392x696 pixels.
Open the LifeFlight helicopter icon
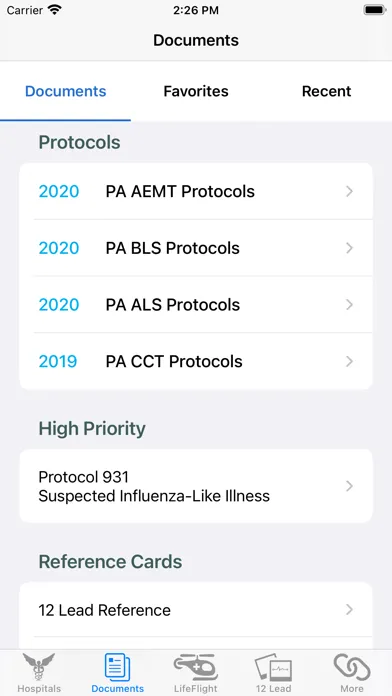tap(196, 667)
